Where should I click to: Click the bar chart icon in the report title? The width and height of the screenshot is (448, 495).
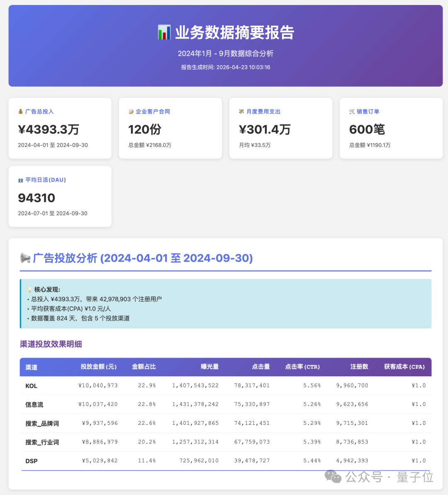coord(164,31)
